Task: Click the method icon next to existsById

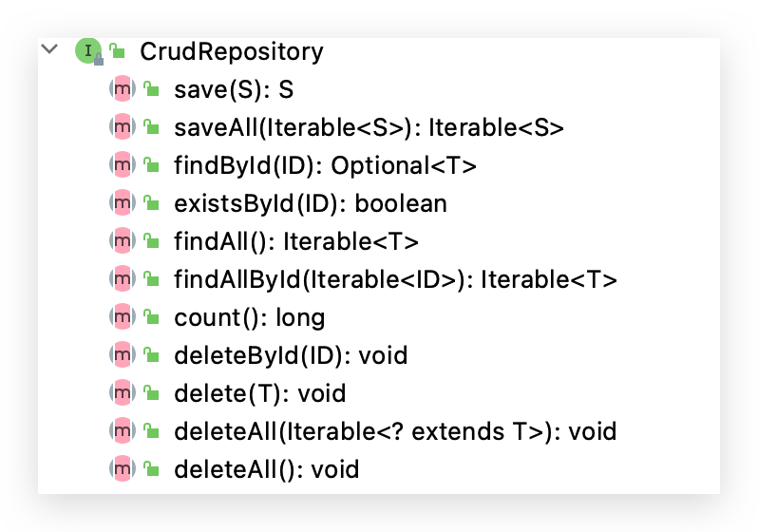Action: [123, 203]
